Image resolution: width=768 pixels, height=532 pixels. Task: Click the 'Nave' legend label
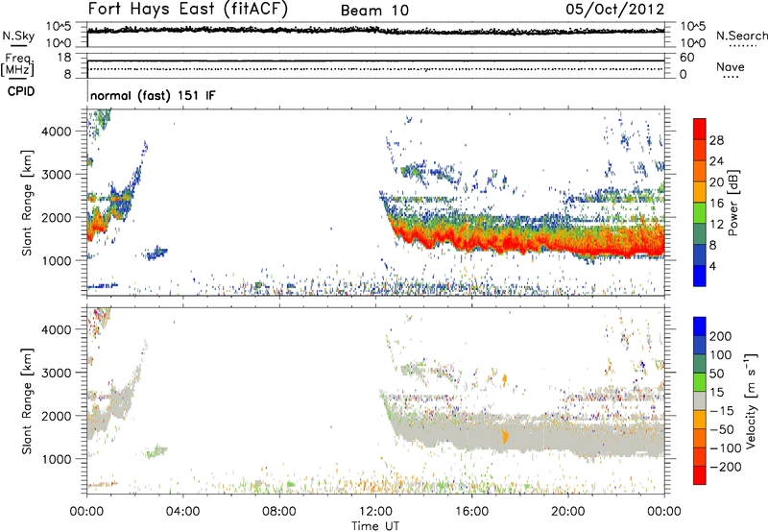point(731,66)
